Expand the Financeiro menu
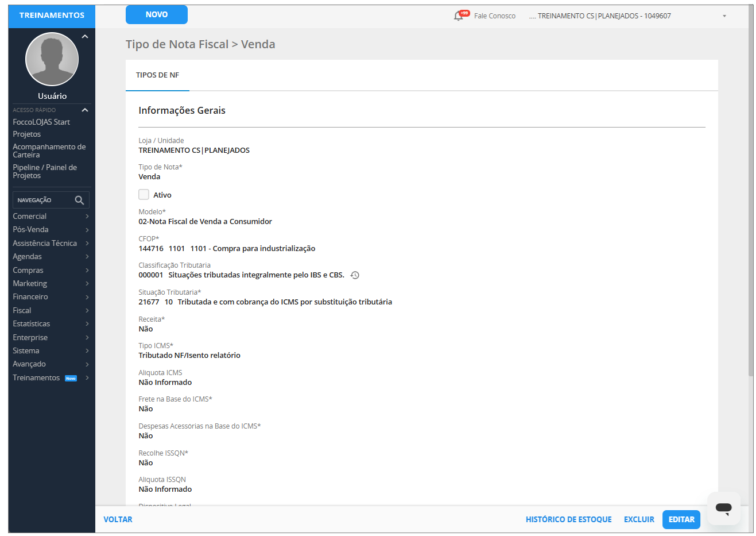This screenshot has height=536, width=756. (51, 296)
